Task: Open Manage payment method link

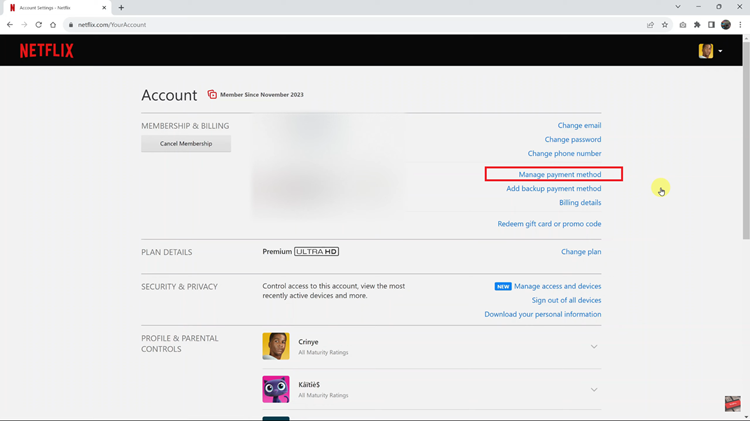Action: [x=559, y=175]
